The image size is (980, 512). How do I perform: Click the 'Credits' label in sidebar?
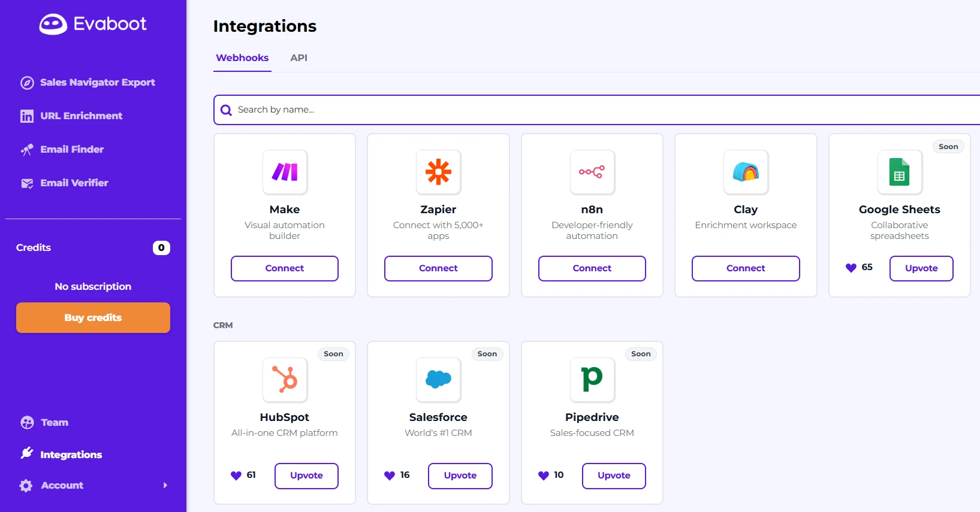(x=34, y=248)
